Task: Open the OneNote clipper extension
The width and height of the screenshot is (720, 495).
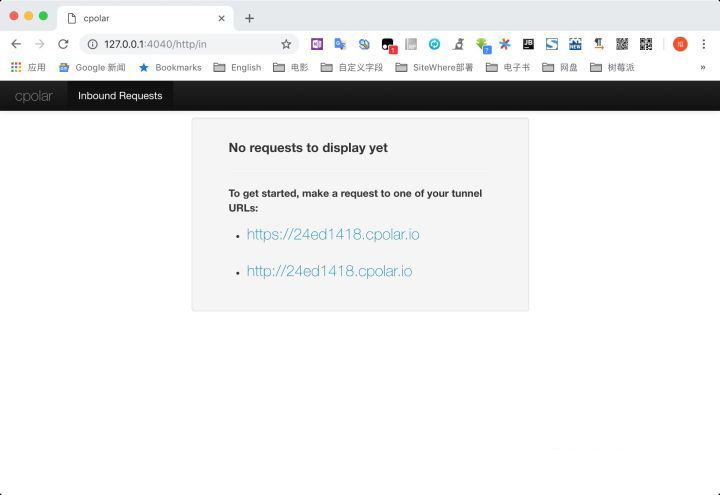Action: (x=317, y=44)
